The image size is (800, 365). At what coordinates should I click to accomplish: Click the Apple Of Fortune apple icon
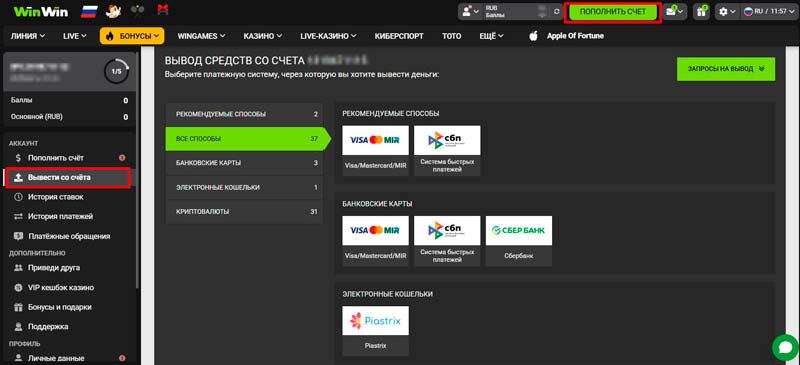(x=534, y=36)
